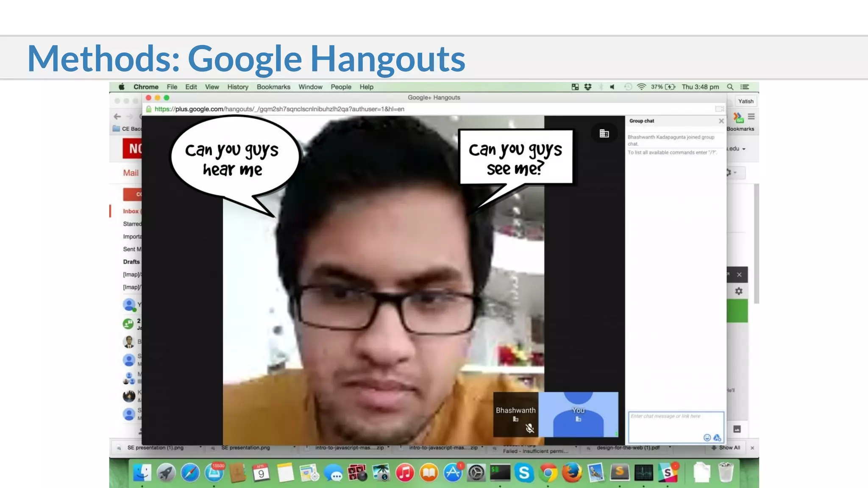Open dropdown for design-for-the-web pdf download

(x=670, y=447)
